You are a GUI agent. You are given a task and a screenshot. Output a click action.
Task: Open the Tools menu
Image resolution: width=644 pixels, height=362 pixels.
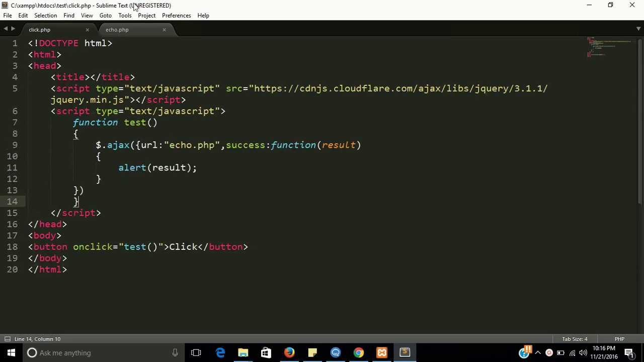tap(125, 16)
